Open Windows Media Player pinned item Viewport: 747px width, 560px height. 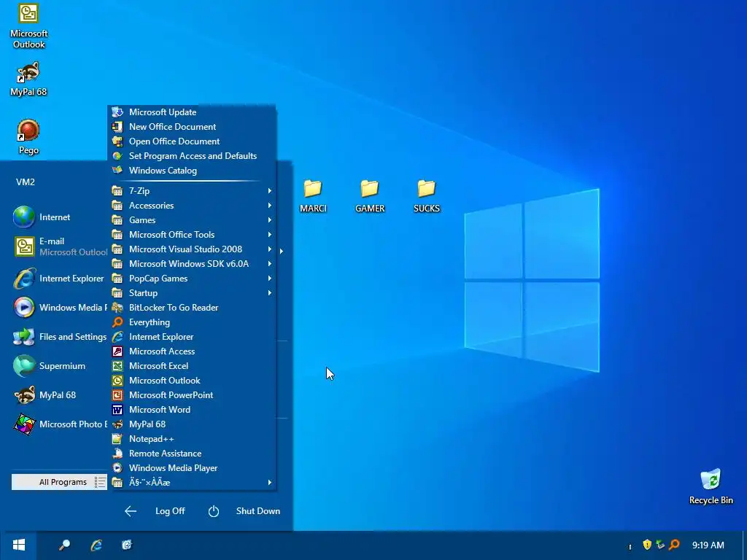[60, 308]
